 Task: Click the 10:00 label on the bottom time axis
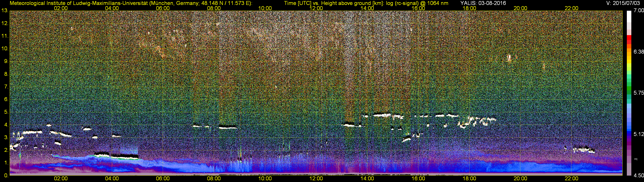tap(265, 179)
